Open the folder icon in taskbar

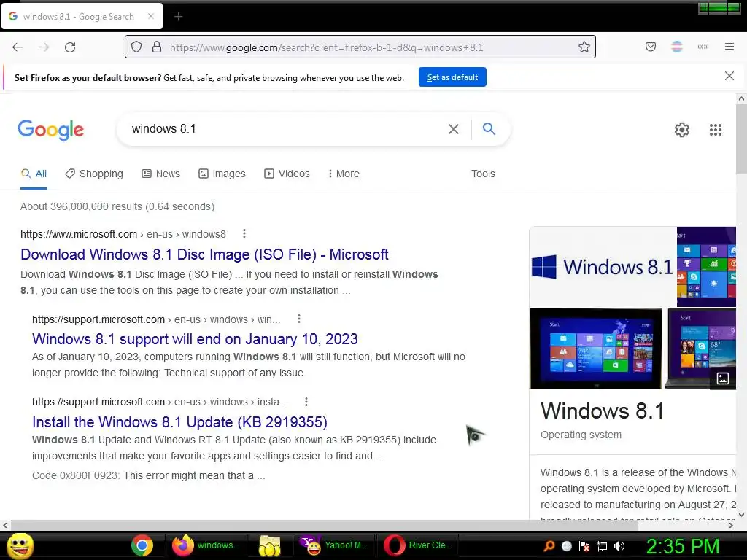269,545
